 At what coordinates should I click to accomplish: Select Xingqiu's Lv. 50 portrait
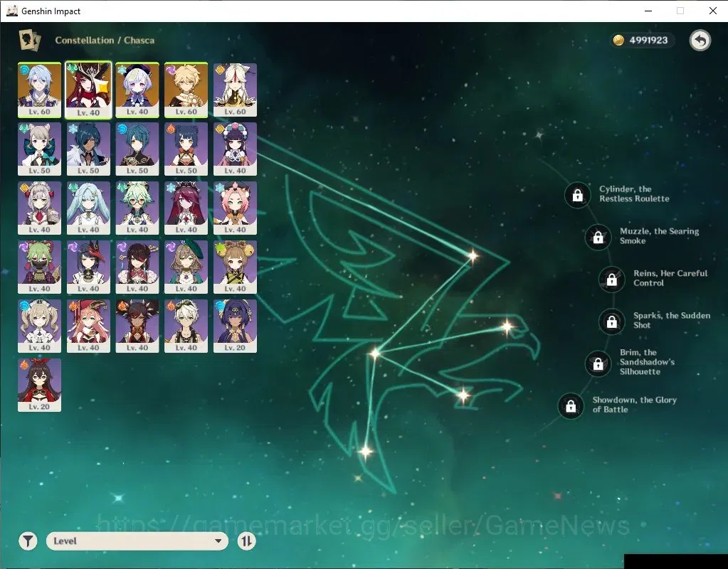click(137, 149)
